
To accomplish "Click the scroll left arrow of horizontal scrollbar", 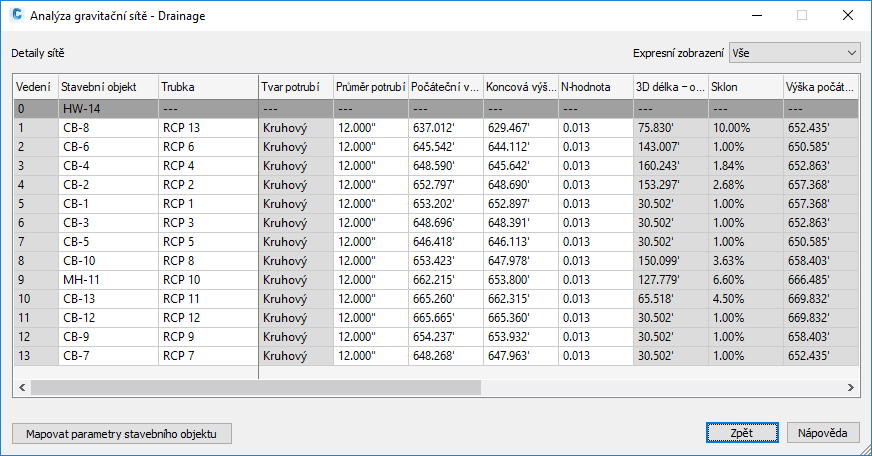I will [x=22, y=388].
